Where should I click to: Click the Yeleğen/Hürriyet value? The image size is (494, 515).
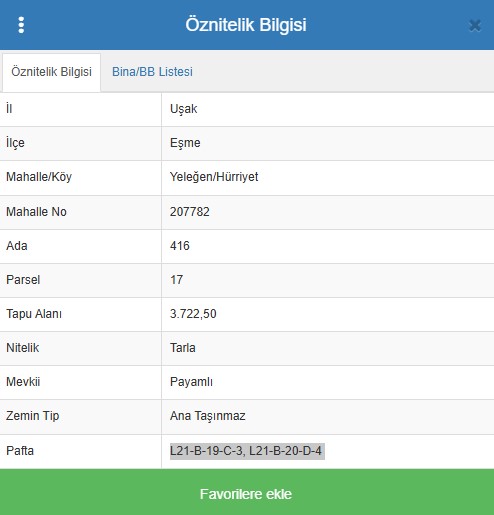(x=214, y=177)
